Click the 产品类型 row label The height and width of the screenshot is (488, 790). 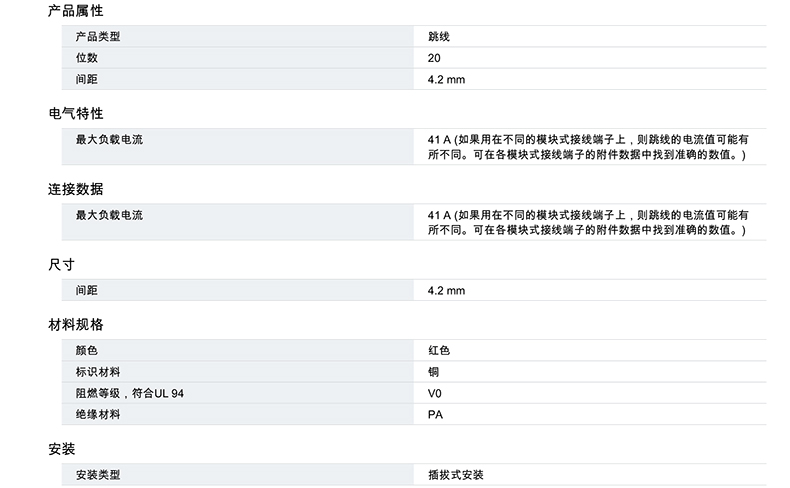(98, 37)
